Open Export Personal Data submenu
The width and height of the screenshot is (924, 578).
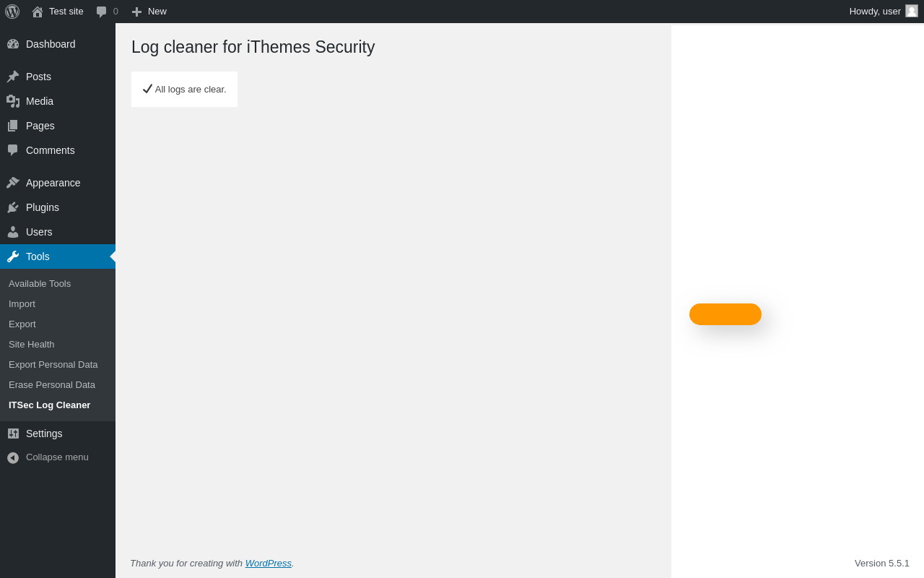tap(53, 365)
